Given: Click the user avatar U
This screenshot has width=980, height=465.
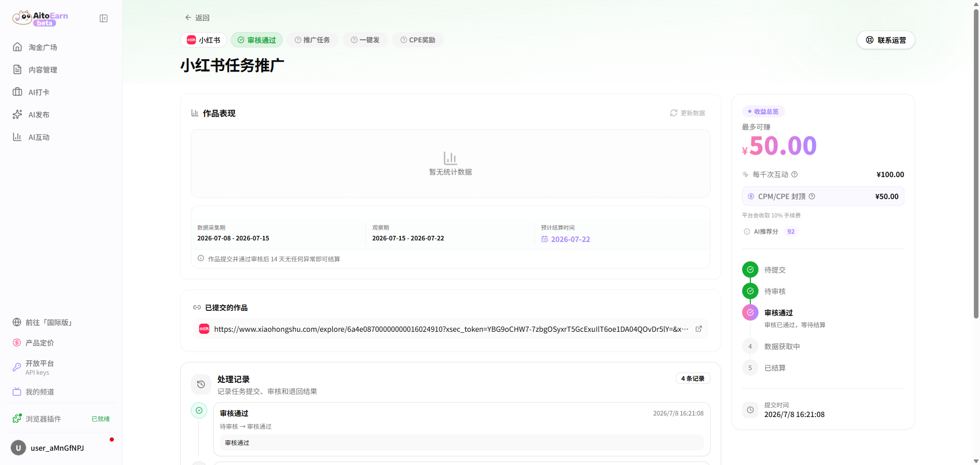Looking at the screenshot, I should coord(18,448).
